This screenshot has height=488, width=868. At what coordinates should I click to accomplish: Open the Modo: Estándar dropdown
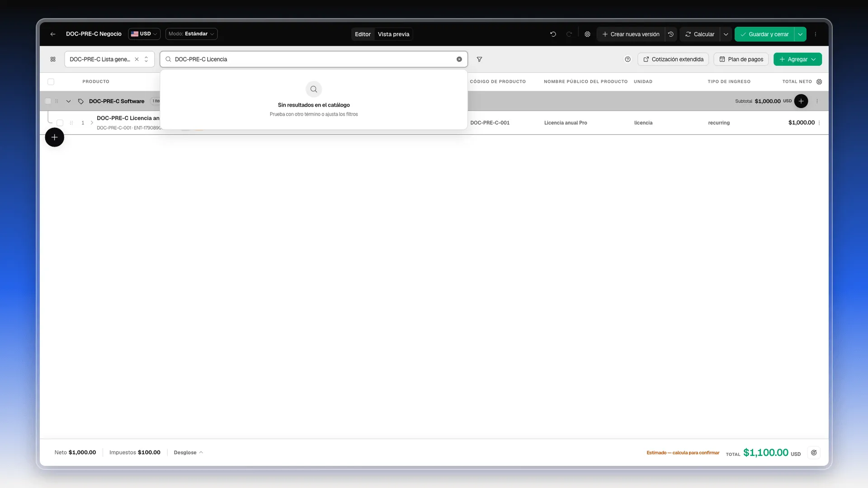click(191, 34)
